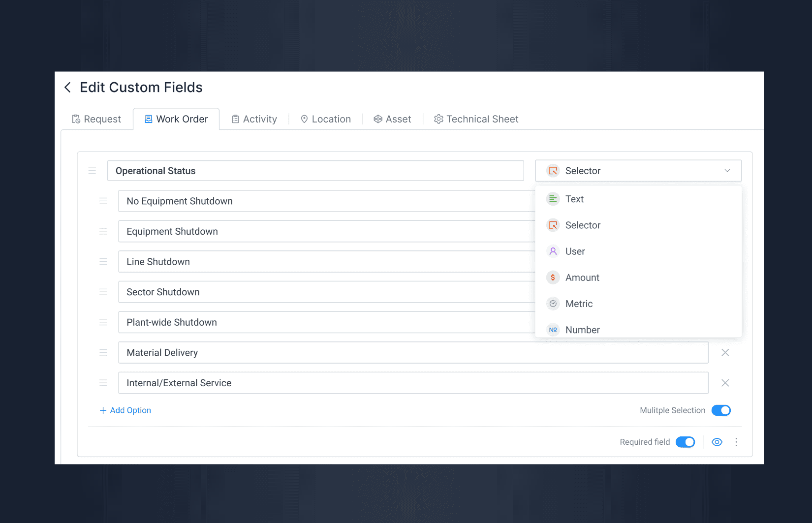The height and width of the screenshot is (523, 812).
Task: Open the Technical Sheet tab
Action: (x=476, y=119)
